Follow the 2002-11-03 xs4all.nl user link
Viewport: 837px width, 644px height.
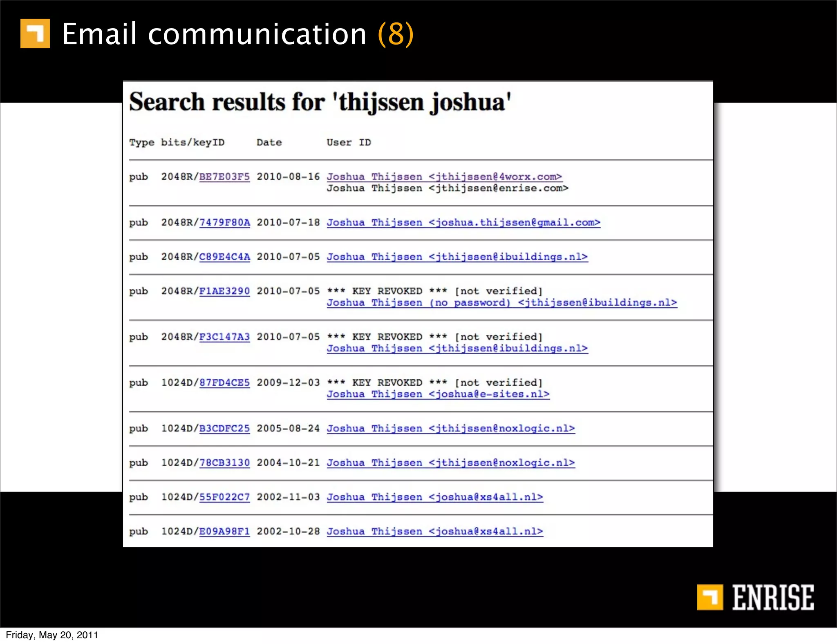point(435,497)
